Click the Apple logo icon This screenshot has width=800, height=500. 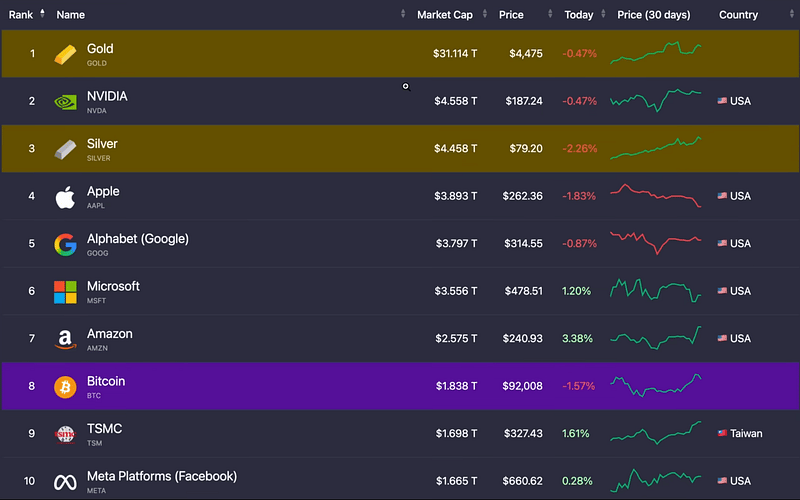65,197
